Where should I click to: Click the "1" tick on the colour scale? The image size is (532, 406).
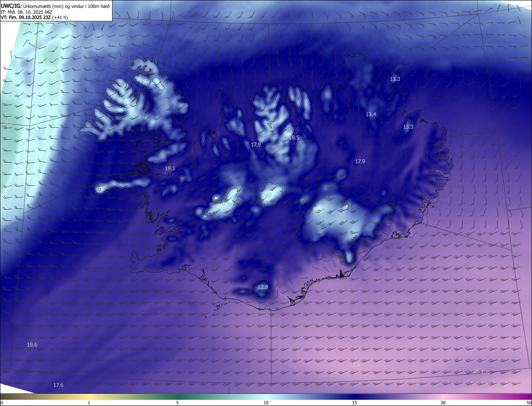coord(89,403)
